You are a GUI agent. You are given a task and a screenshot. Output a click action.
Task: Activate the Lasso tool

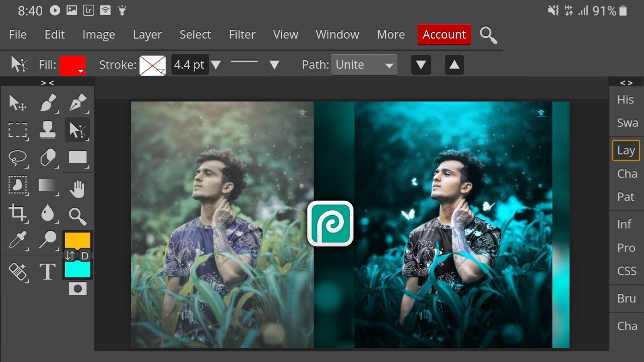(18, 158)
